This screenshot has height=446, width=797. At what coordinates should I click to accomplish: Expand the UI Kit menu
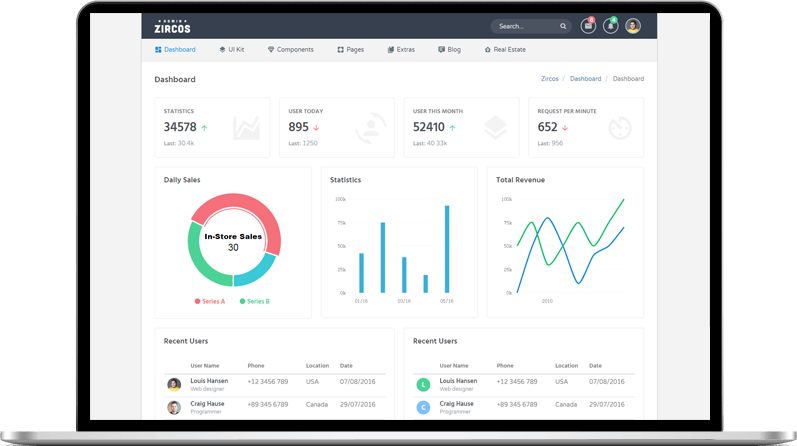[x=233, y=49]
